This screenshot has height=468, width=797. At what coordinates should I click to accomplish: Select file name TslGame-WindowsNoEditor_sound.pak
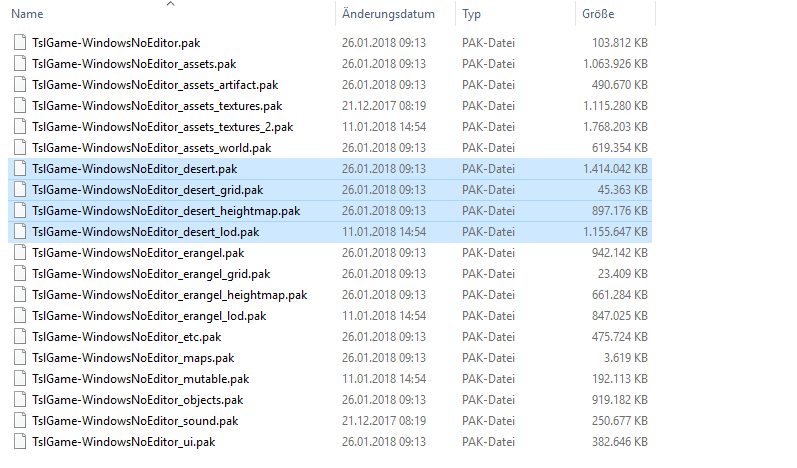(135, 421)
